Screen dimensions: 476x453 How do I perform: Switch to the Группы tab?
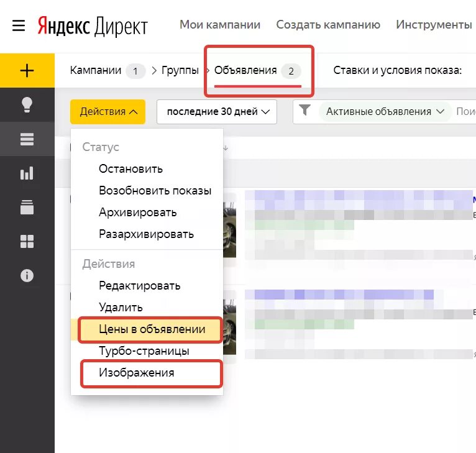coord(180,70)
